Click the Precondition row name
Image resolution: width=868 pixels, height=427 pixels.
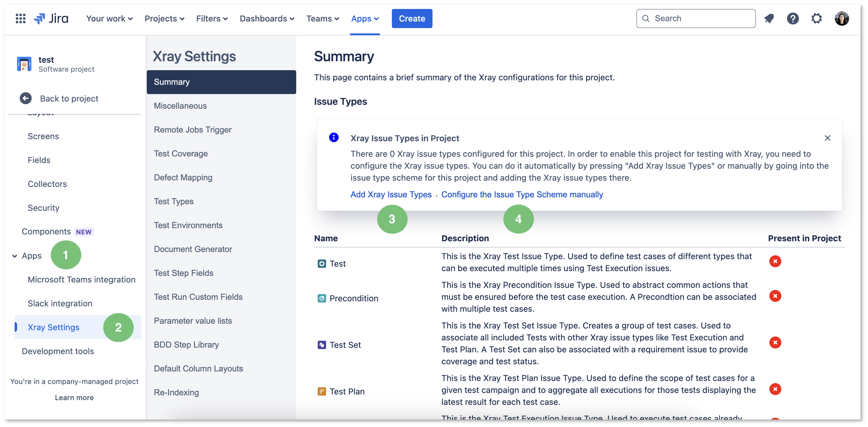(354, 298)
